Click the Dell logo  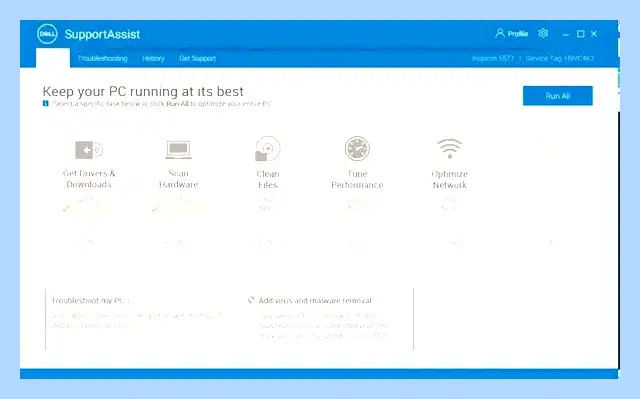coord(47,34)
